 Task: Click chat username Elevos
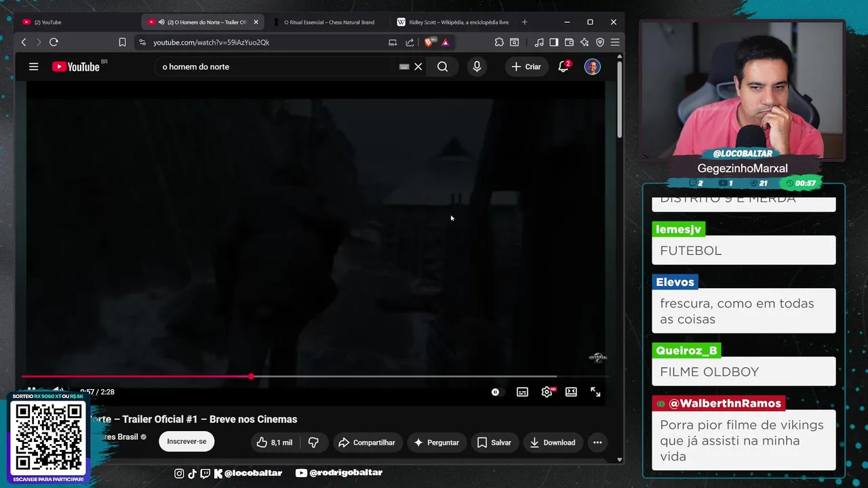[x=675, y=282]
